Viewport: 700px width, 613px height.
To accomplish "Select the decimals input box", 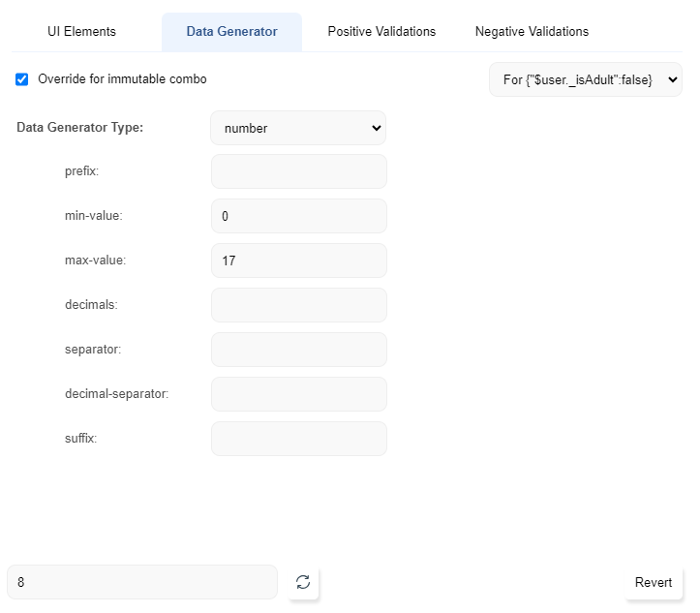I will (298, 305).
